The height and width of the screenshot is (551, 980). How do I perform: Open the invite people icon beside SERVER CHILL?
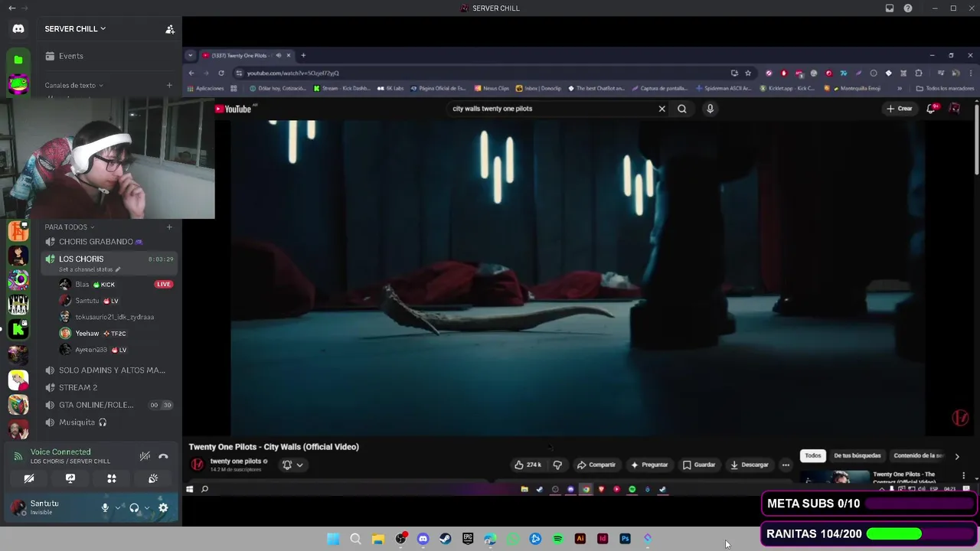click(170, 29)
